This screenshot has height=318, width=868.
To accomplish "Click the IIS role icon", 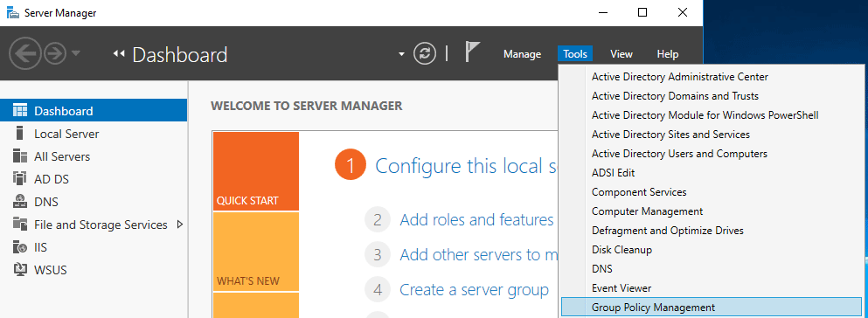I will [20, 246].
